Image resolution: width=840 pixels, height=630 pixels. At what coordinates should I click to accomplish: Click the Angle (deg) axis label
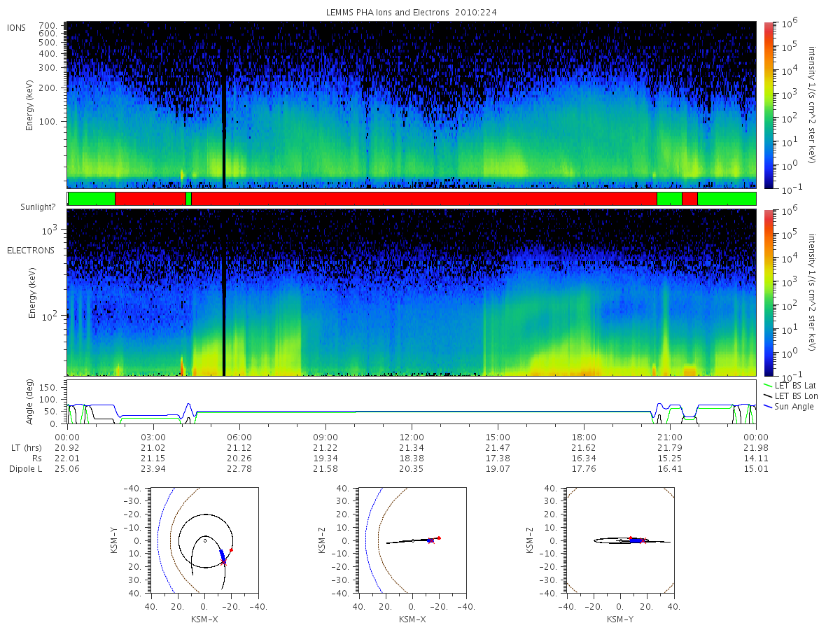31,404
